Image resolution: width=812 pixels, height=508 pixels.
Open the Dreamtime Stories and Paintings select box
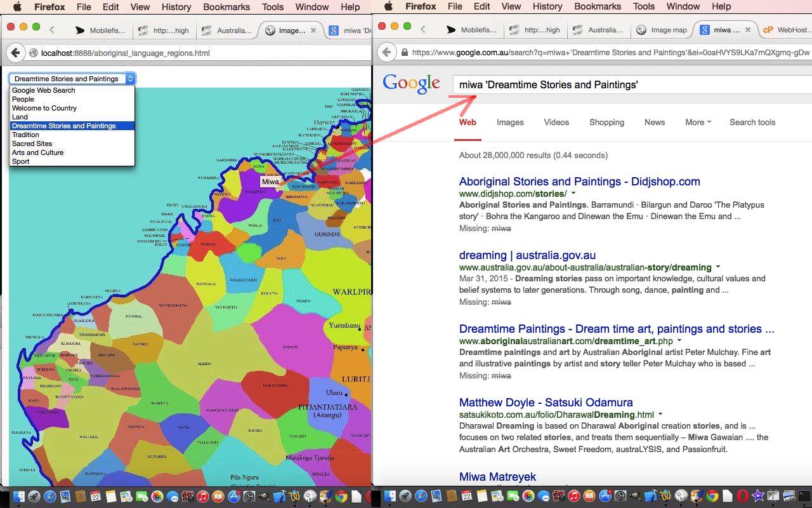pos(72,79)
